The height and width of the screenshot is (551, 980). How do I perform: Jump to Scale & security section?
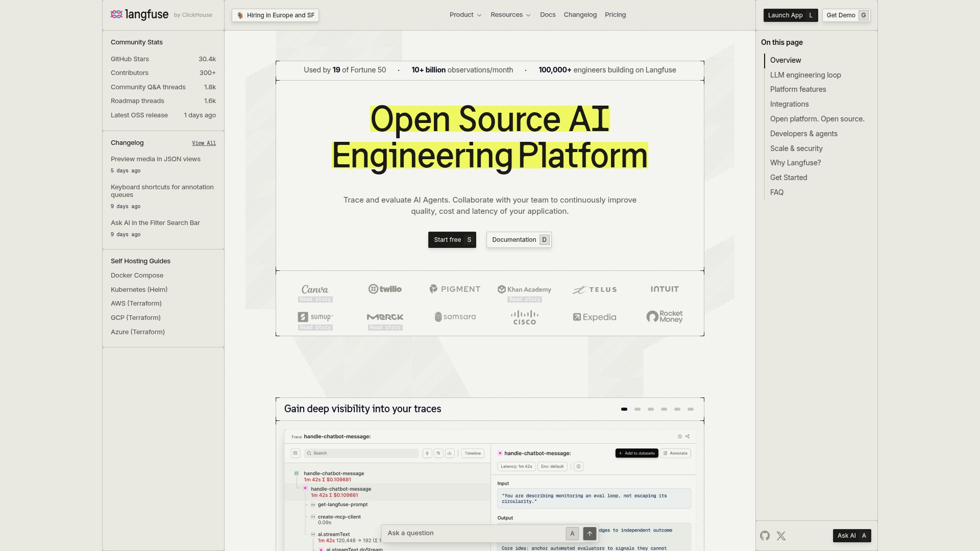[796, 148]
